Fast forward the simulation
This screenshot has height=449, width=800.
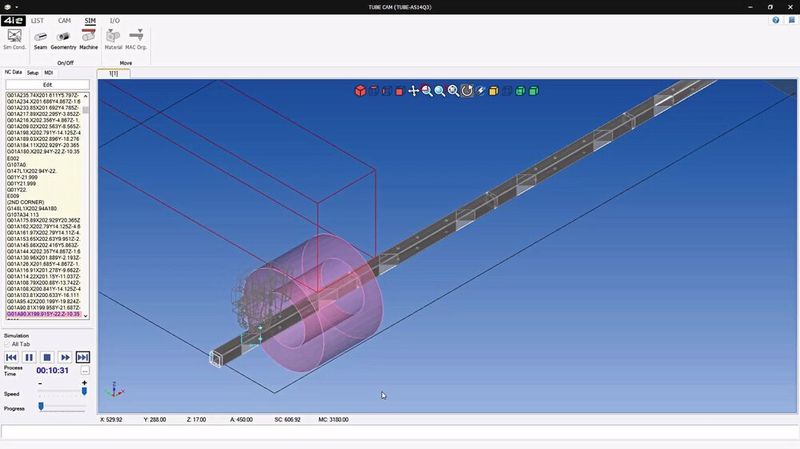pyautogui.click(x=65, y=357)
